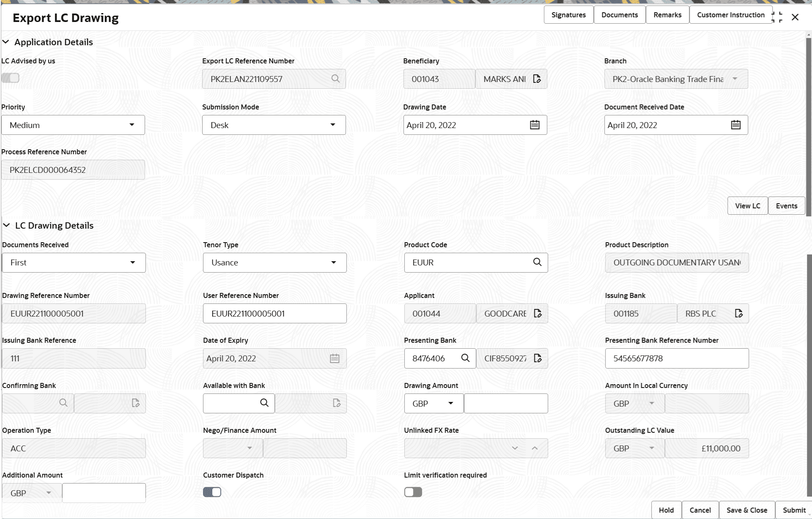Screen dimensions: 812x519
Task: Turn on Customer Dispatch
Action: 212,492
